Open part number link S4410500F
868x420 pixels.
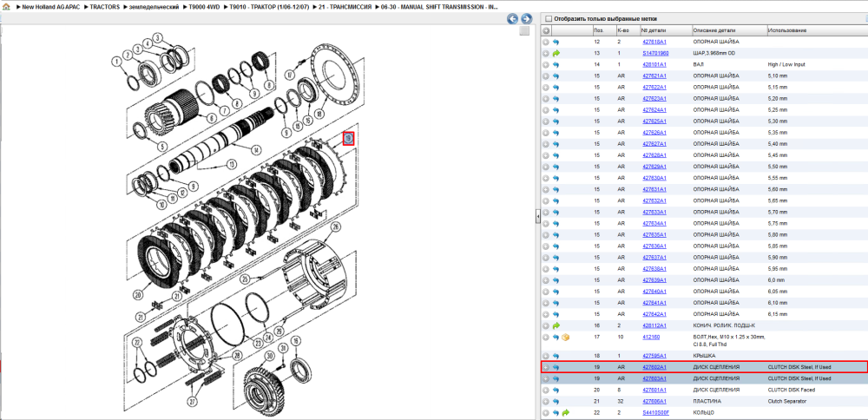(656, 412)
